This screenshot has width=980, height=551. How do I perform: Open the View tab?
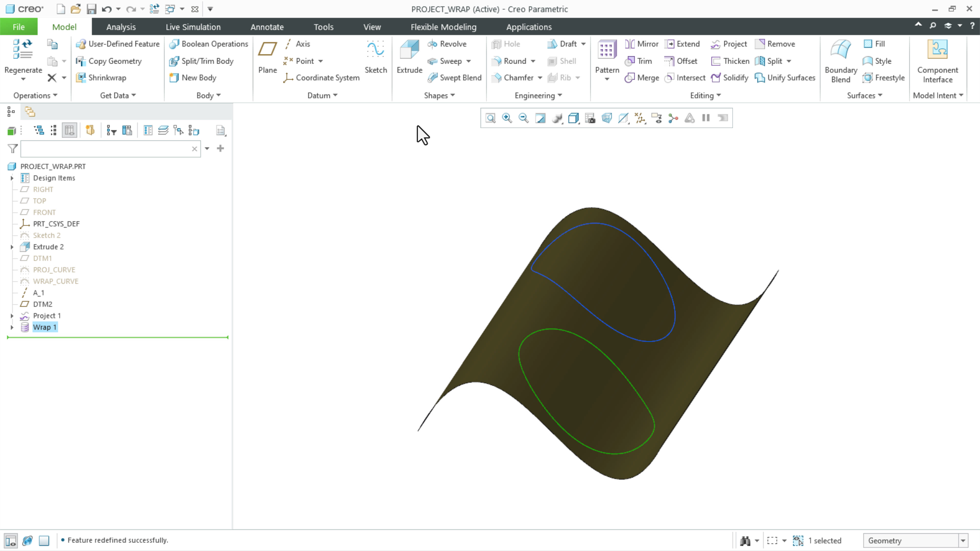[x=372, y=27]
